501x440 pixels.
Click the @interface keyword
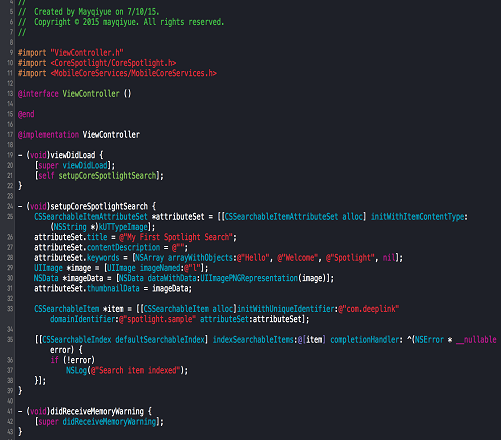click(x=38, y=94)
